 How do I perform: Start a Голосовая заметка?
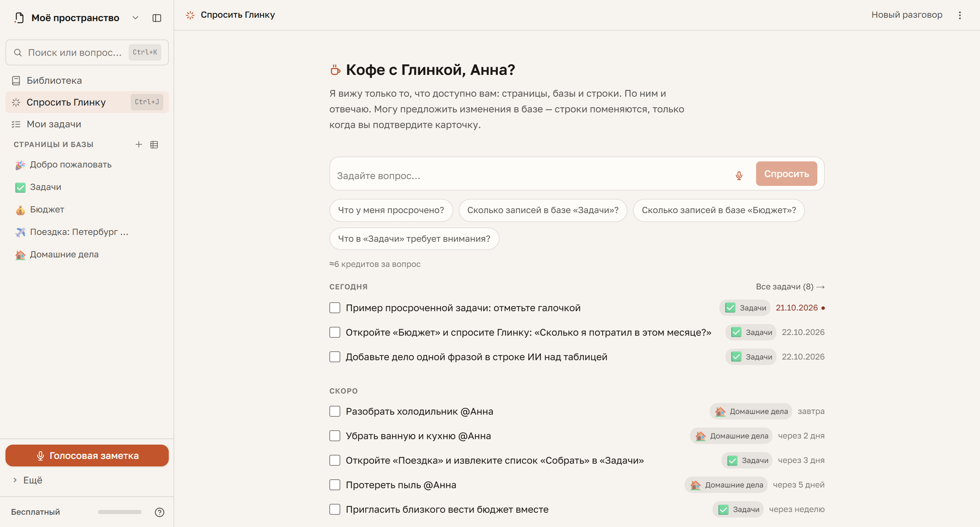[87, 456]
